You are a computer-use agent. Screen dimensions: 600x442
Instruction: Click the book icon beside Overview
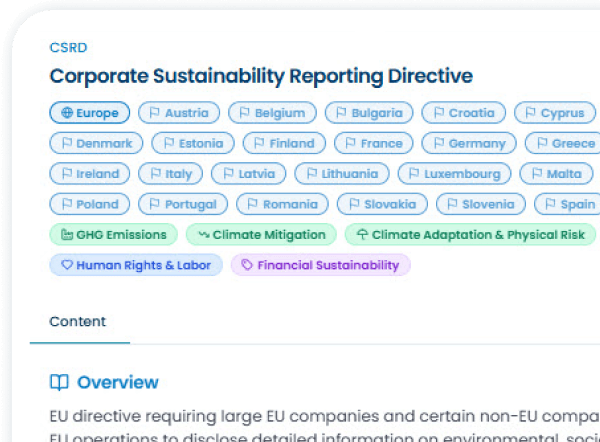(59, 382)
